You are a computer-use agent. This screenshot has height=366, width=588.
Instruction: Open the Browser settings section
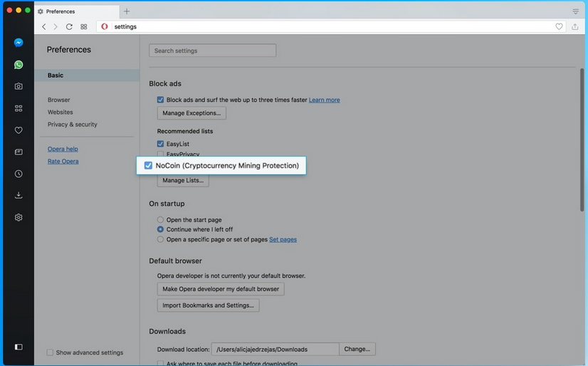(59, 100)
